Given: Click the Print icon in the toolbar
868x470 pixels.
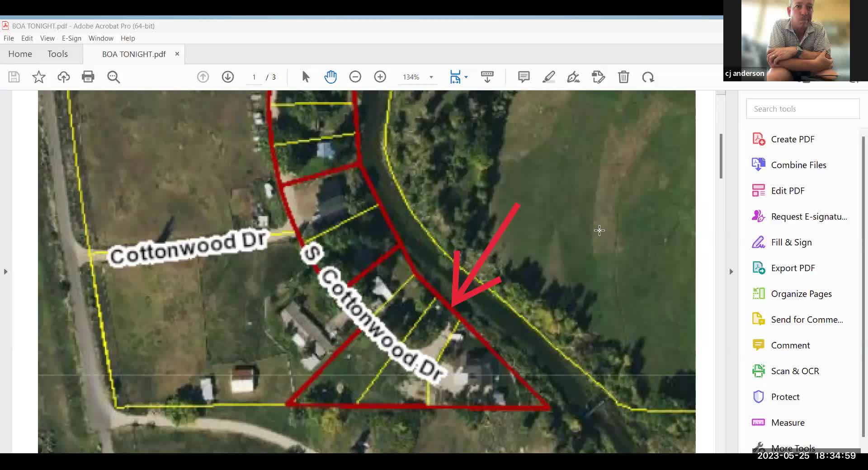Looking at the screenshot, I should pos(88,77).
